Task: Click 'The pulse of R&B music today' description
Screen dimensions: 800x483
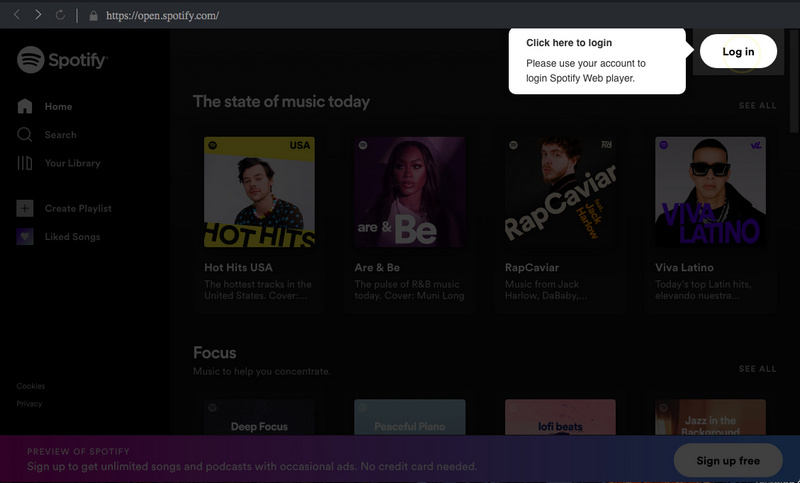Action: click(x=409, y=290)
